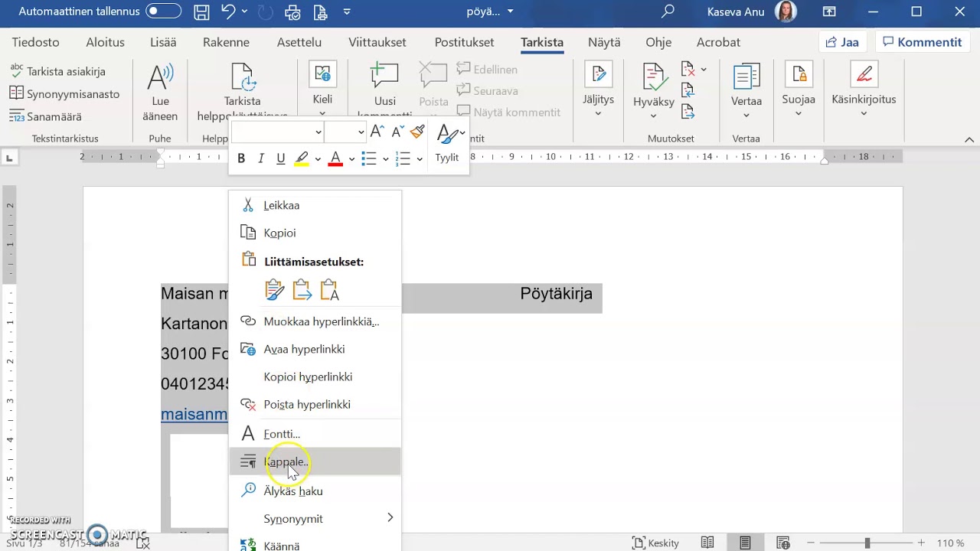This screenshot has height=551, width=980.
Task: Click the Merge Formatting paste icon
Action: tap(302, 290)
